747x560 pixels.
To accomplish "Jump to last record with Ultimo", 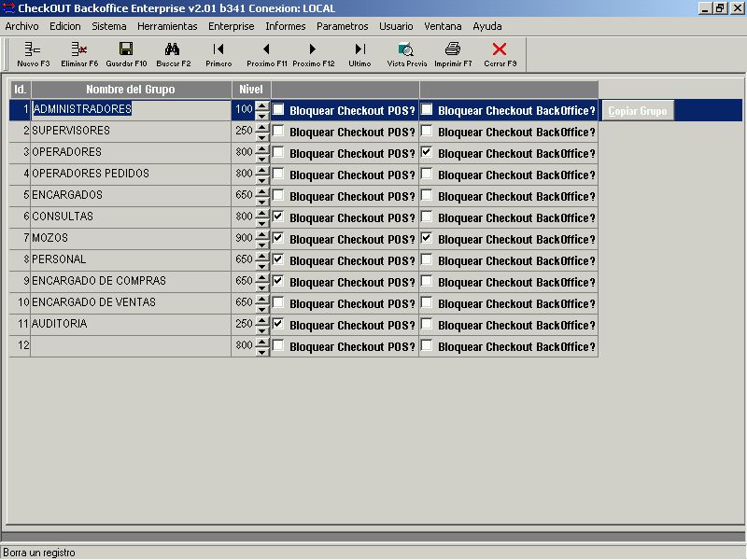I will coord(359,54).
